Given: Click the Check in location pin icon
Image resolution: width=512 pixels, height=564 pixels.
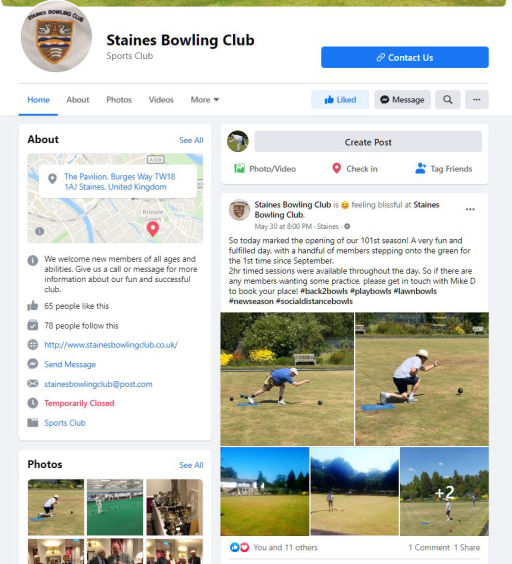Looking at the screenshot, I should [336, 168].
